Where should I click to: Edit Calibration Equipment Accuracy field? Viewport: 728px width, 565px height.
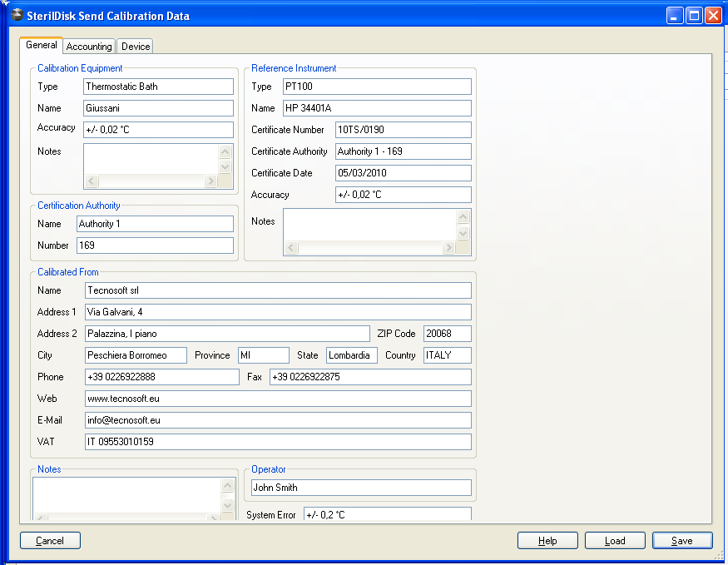158,130
